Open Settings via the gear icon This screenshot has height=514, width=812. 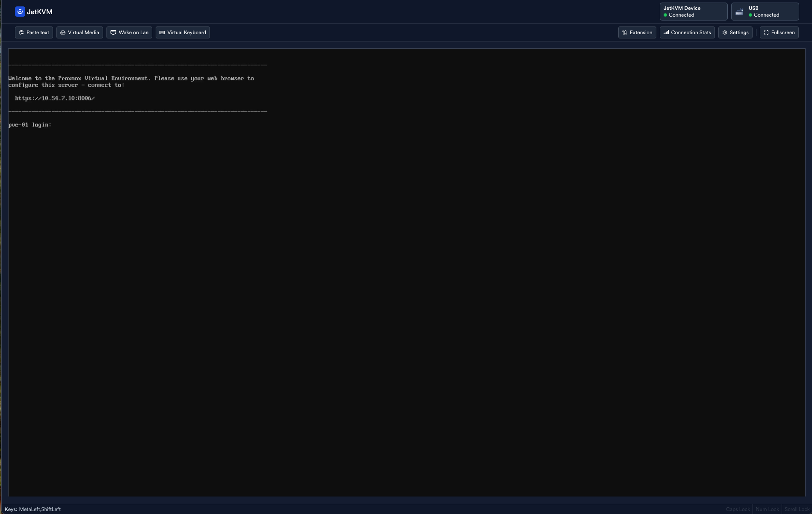point(725,32)
